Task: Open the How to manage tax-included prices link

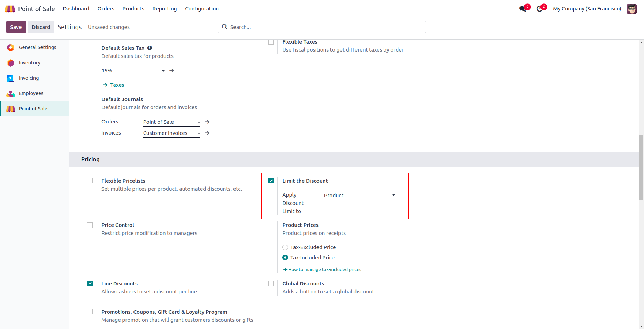Action: point(324,270)
